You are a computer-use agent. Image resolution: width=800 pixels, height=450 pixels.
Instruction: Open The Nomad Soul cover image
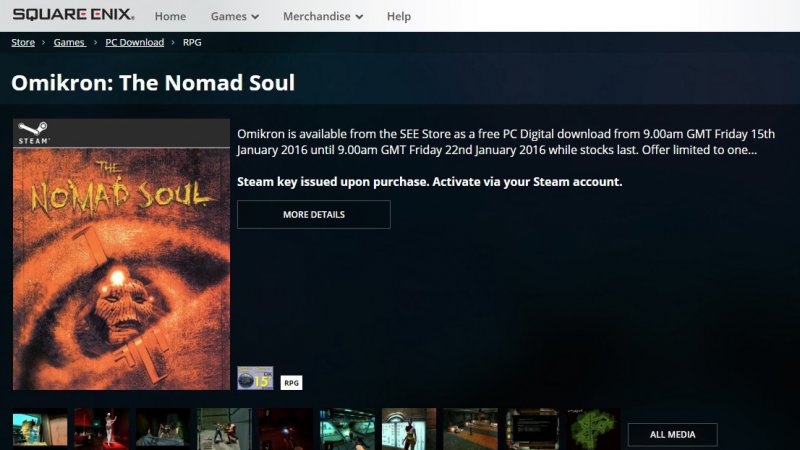121,269
